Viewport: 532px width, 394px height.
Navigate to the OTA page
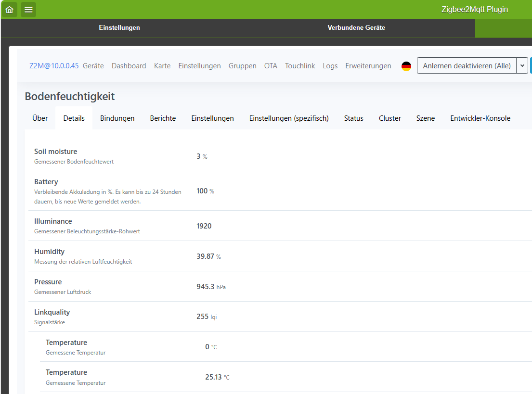[x=271, y=66]
